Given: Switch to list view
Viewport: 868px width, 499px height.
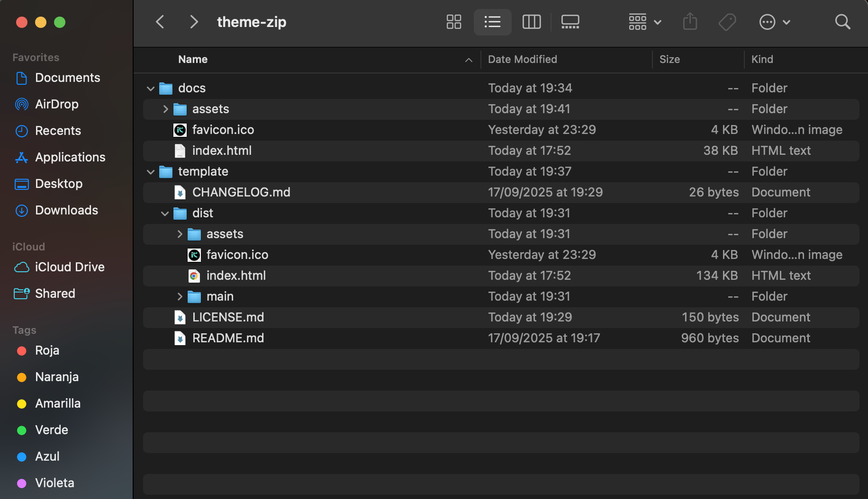Looking at the screenshot, I should 492,22.
